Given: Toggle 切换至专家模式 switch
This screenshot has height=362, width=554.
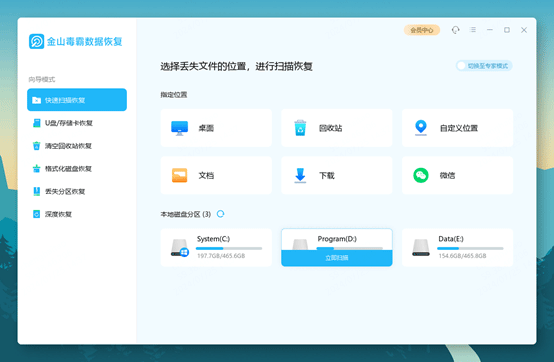Looking at the screenshot, I should [x=484, y=66].
